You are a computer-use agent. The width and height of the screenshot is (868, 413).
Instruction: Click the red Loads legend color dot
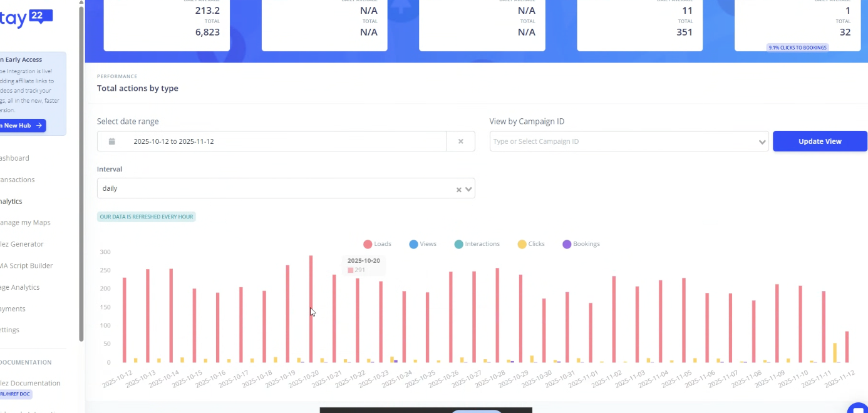pos(368,244)
